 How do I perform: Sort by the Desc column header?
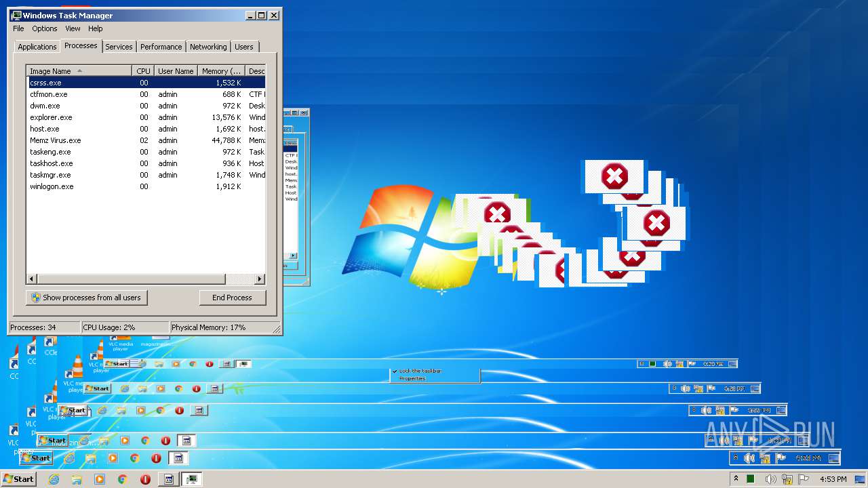tap(256, 70)
